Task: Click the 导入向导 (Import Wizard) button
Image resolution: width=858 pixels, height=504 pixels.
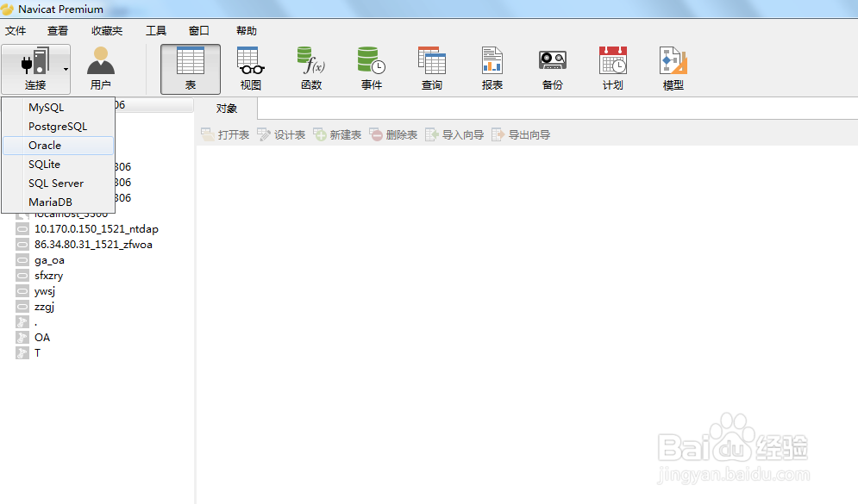Action: [x=454, y=134]
